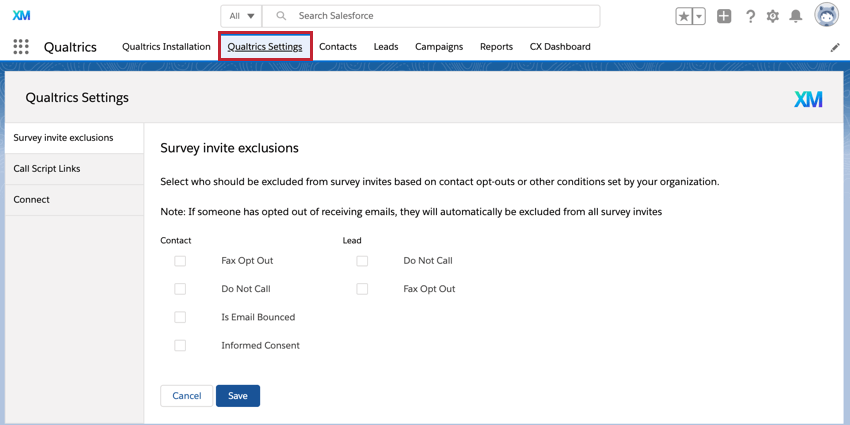The image size is (850, 425).
Task: Open the Setup gear icon
Action: (x=772, y=16)
